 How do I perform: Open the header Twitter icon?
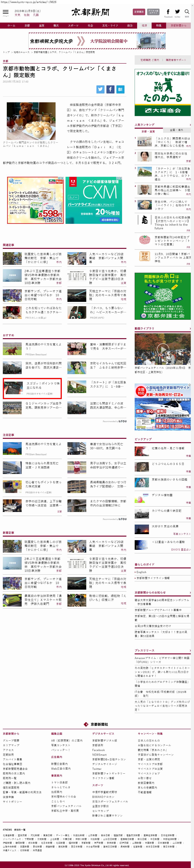pos(177,12)
